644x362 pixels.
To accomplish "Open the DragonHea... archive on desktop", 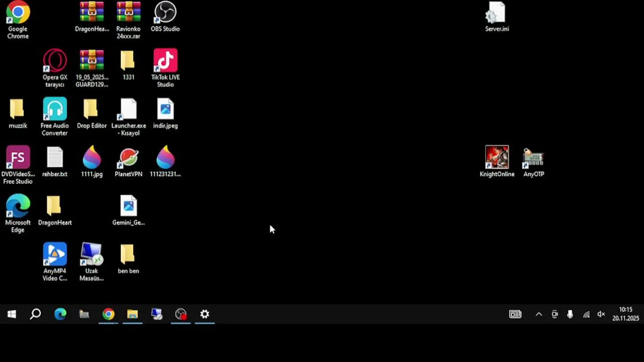I will [92, 18].
